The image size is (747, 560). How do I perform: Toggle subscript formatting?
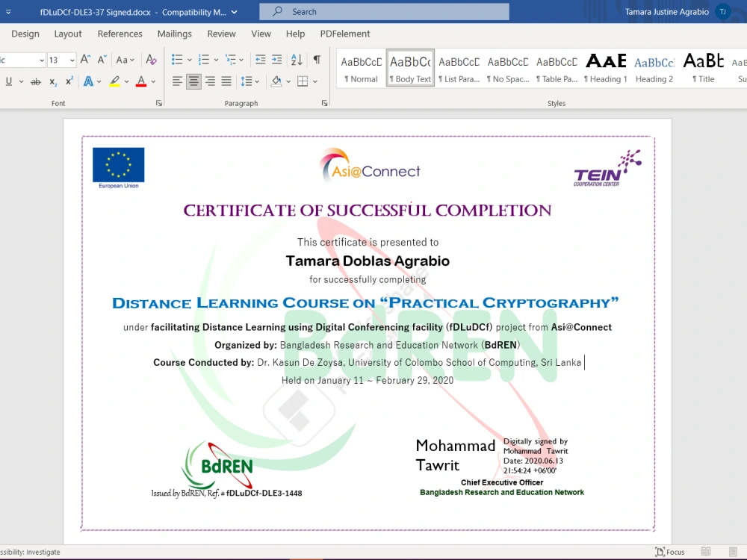click(53, 81)
